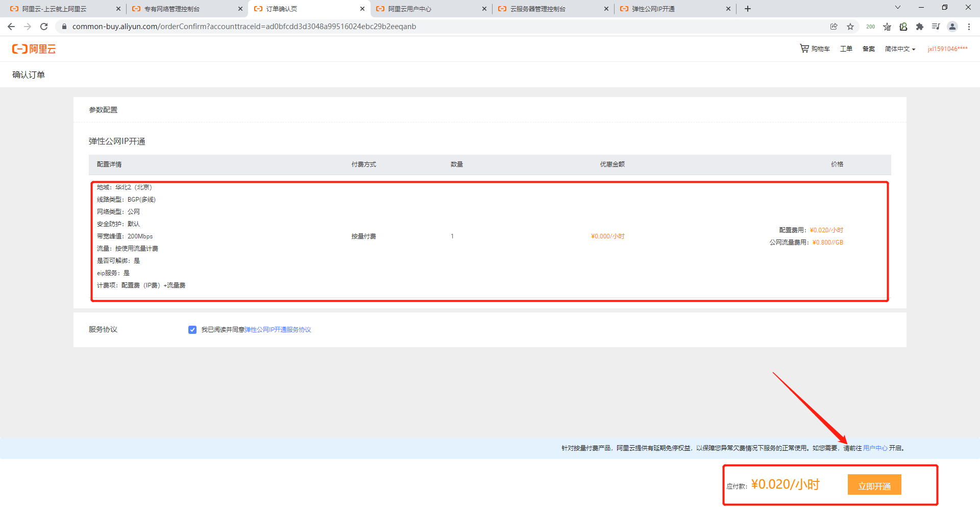Click the 参数配置 section title
Screen dimensions: 980x510
click(103, 110)
